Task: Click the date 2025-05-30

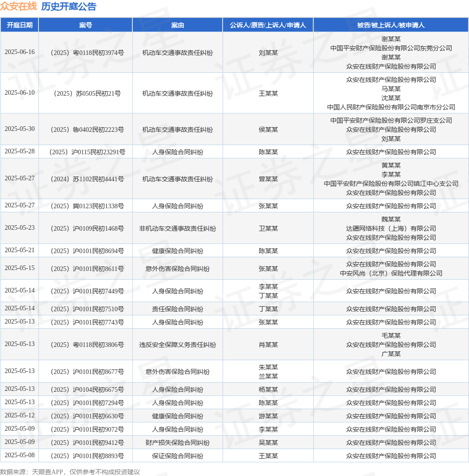Action: 20,129
